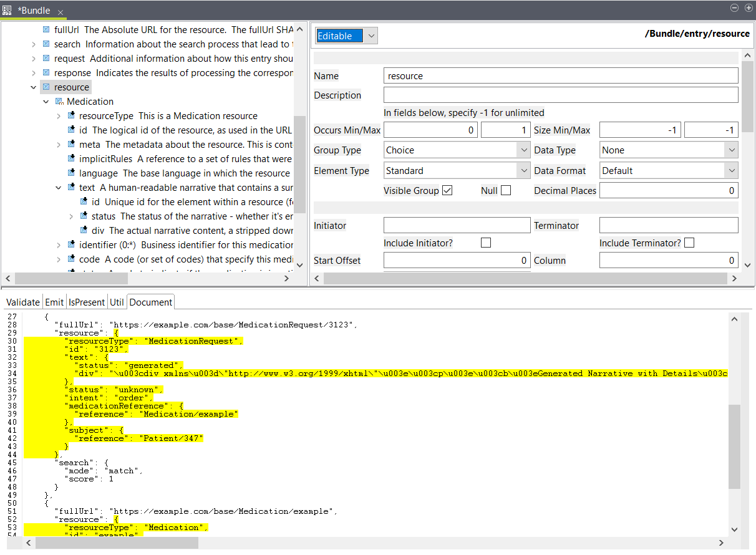Maximize the editor panel via top-right icon
756x555 pixels.
click(x=748, y=8)
